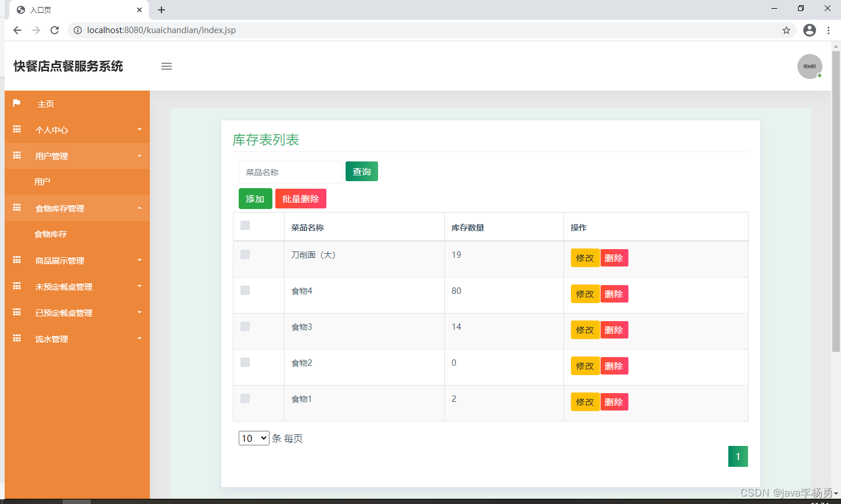Focus the 菜品名称 search input field
This screenshot has width=841, height=504.
click(290, 172)
